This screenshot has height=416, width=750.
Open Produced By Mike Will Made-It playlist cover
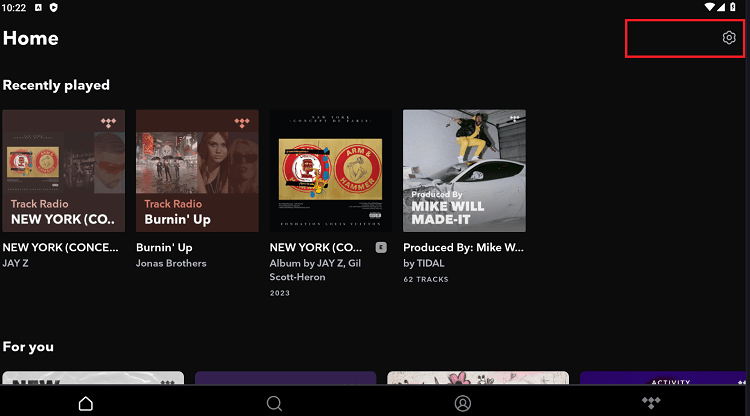[464, 171]
